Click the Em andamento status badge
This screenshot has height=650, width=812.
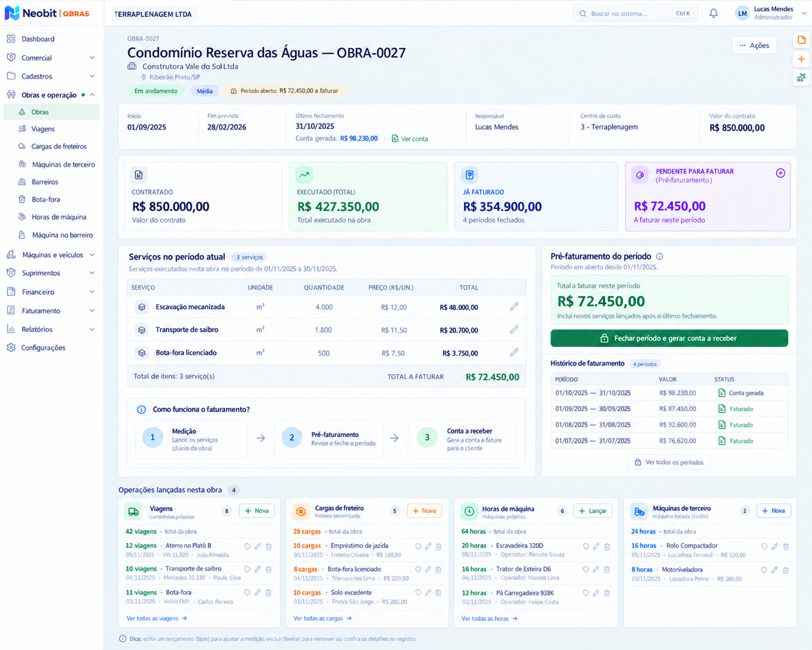tap(156, 91)
